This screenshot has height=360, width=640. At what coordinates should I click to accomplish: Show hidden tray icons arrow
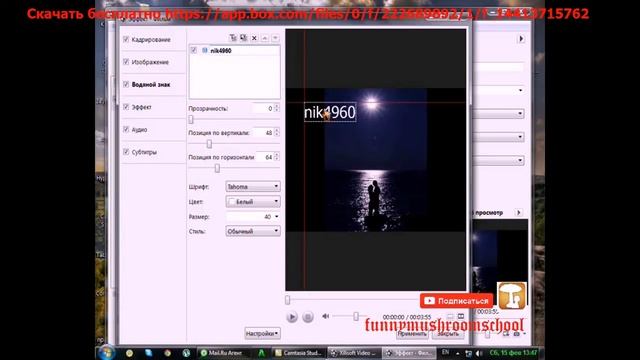click(x=458, y=353)
